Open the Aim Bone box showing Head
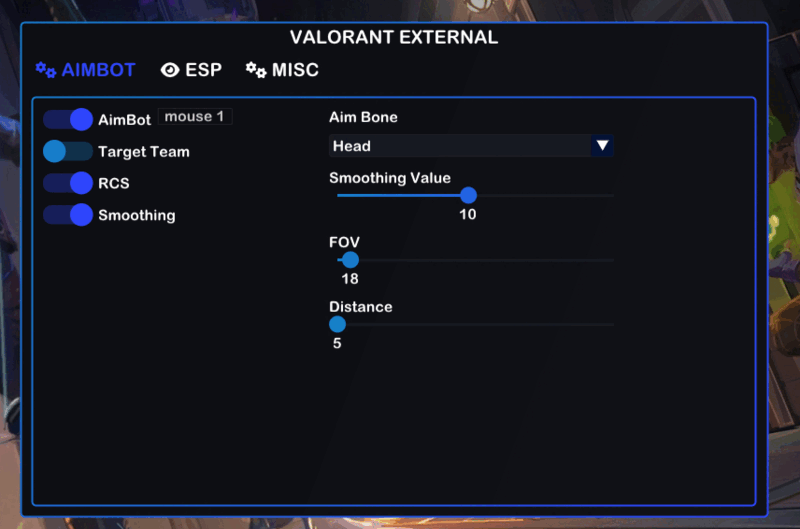This screenshot has height=529, width=800. [460, 146]
